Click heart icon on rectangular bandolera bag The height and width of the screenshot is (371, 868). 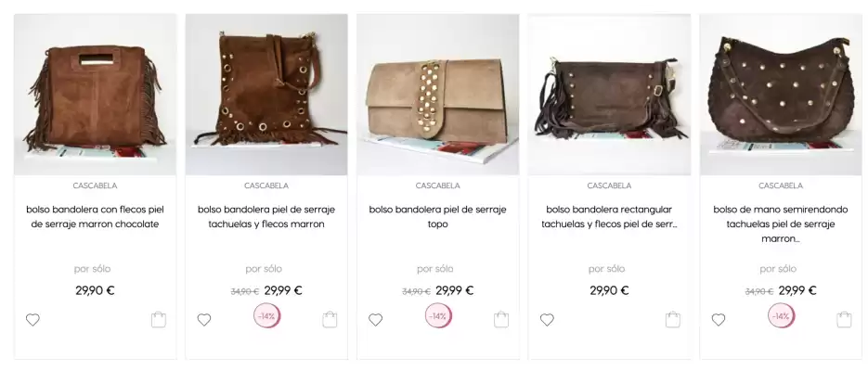click(x=547, y=320)
